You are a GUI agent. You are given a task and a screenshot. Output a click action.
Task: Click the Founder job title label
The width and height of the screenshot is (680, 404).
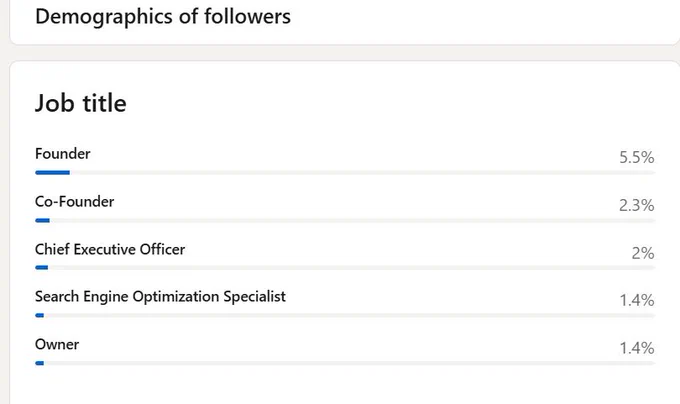[62, 154]
